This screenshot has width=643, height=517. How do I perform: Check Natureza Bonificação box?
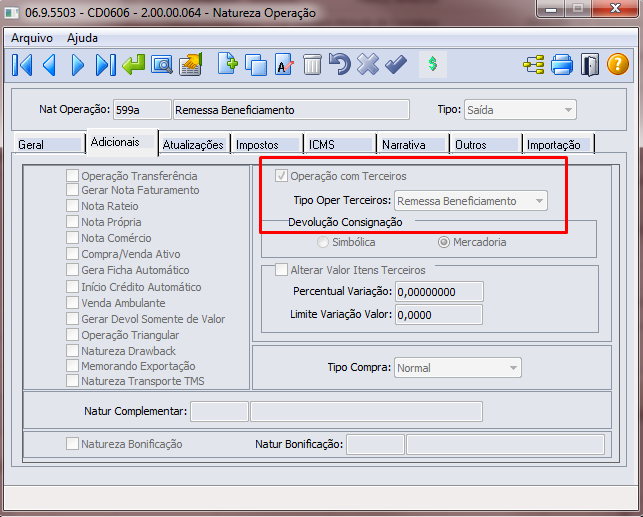72,444
